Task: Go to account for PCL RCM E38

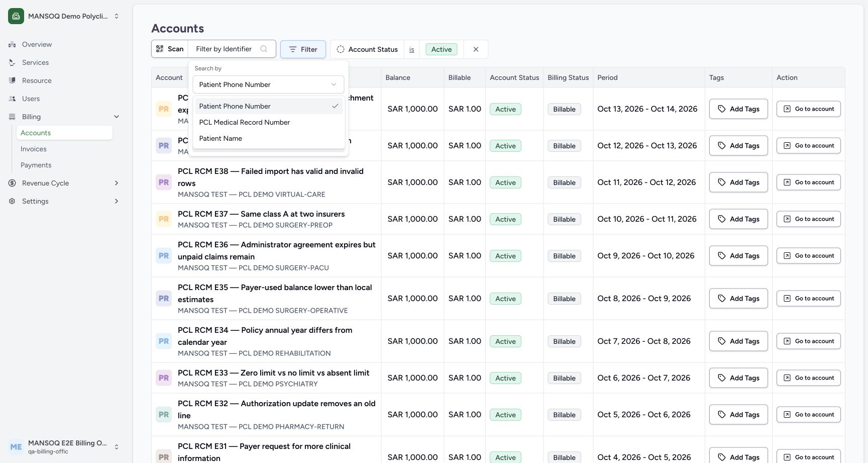Action: 809,182
